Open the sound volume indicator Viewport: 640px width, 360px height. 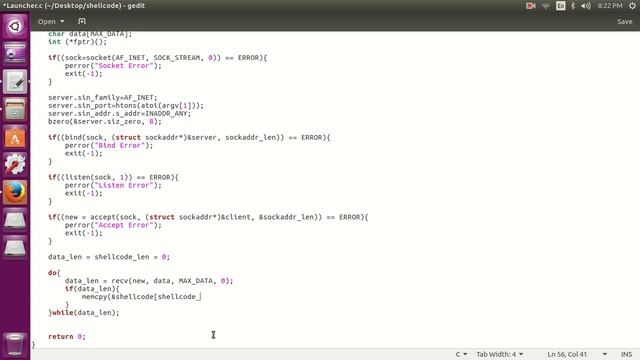click(586, 6)
